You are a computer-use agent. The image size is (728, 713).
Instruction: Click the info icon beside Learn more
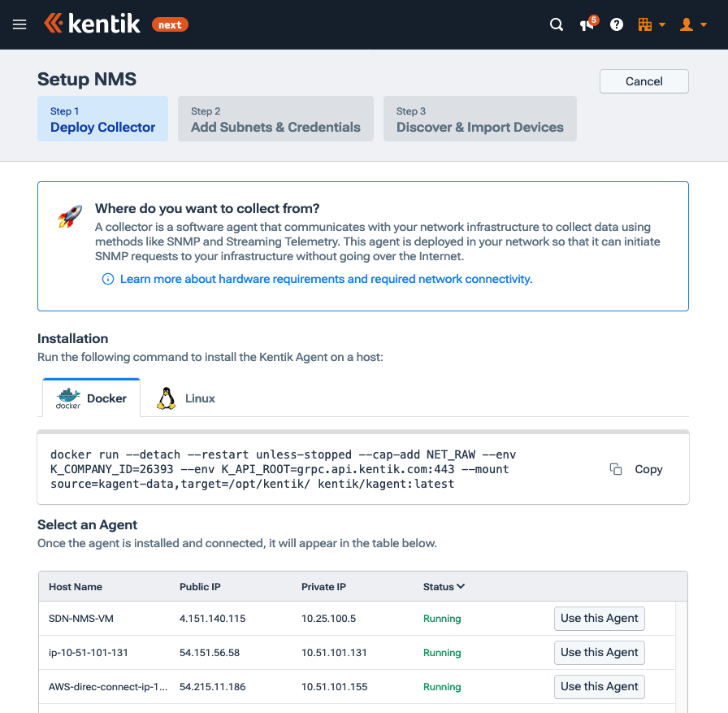pyautogui.click(x=108, y=279)
